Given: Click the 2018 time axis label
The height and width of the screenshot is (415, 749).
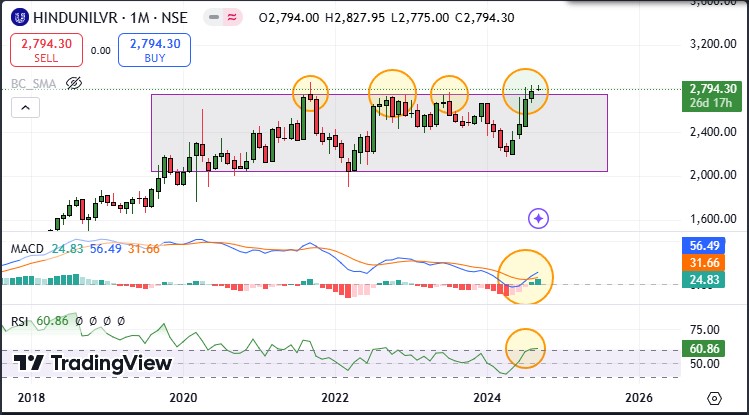Looking at the screenshot, I should 31,398.
